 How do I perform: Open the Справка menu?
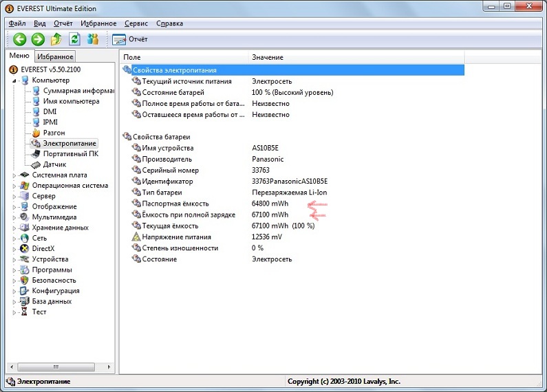click(x=169, y=23)
